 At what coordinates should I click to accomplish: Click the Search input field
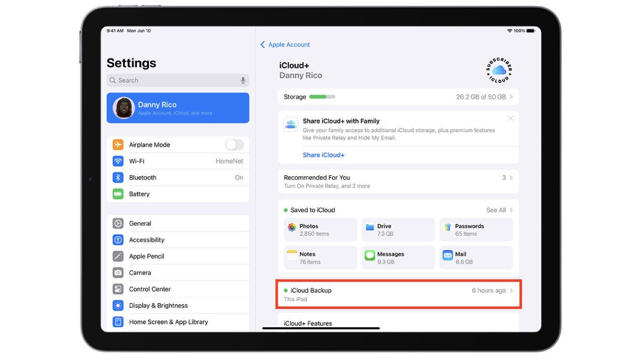coord(178,80)
